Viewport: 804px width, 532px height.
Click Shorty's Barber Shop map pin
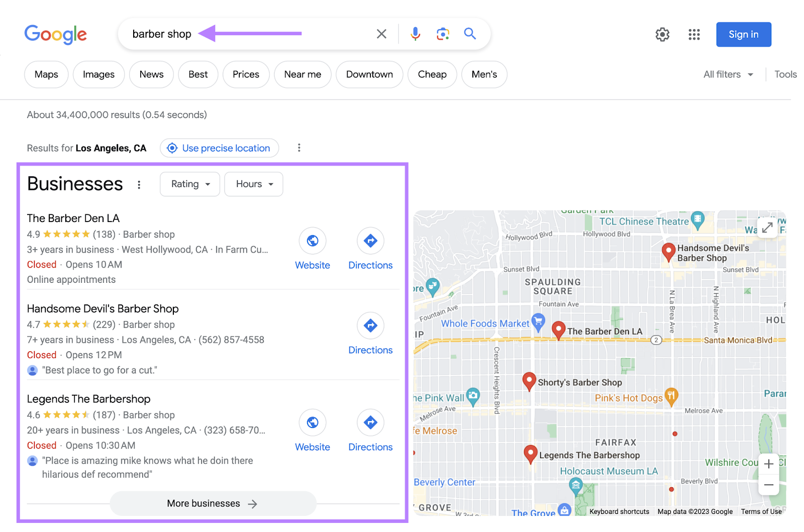pos(529,381)
